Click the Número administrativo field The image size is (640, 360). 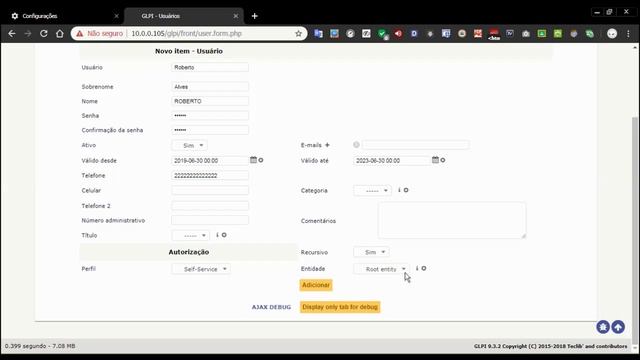pyautogui.click(x=210, y=220)
